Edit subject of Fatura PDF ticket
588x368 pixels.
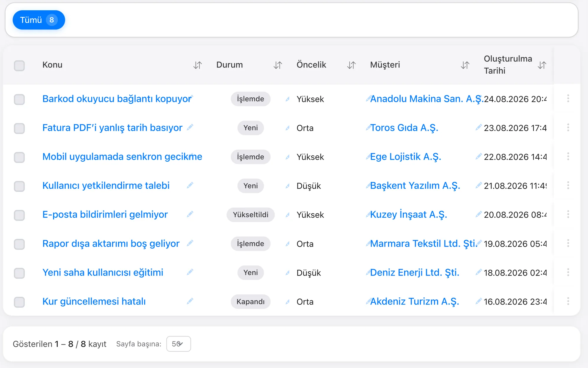[190, 127]
